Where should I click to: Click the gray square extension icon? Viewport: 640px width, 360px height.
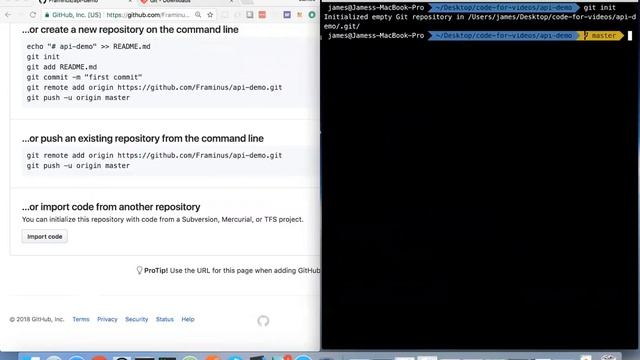(x=250, y=15)
